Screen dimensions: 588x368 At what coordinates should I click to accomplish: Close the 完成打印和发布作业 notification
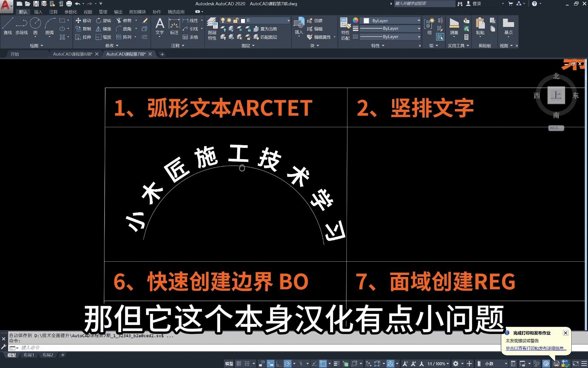[x=565, y=333]
